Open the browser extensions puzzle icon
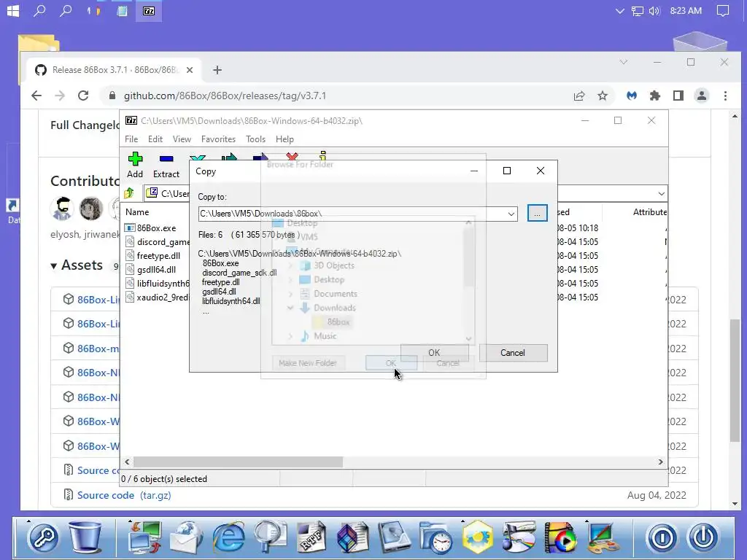The width and height of the screenshot is (747, 560). coord(655,96)
